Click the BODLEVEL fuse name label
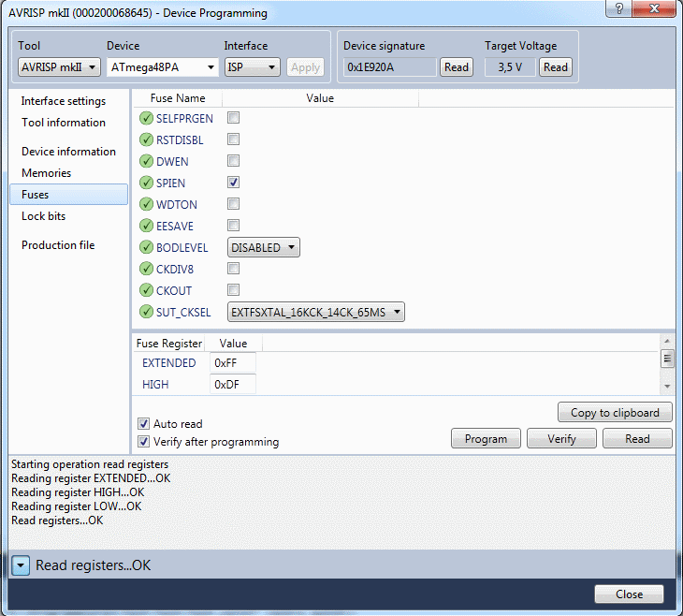 (x=182, y=248)
